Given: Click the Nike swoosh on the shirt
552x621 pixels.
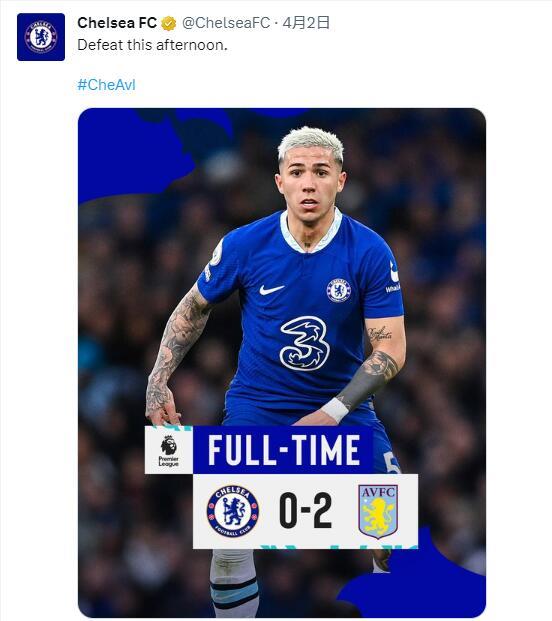Looking at the screenshot, I should coord(271,290).
